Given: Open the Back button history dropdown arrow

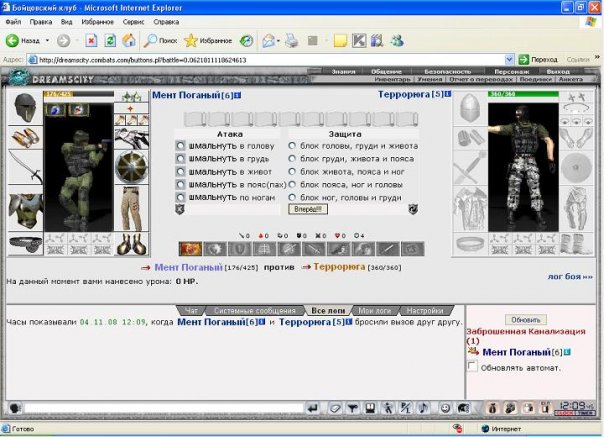Looking at the screenshot, I should coord(47,40).
